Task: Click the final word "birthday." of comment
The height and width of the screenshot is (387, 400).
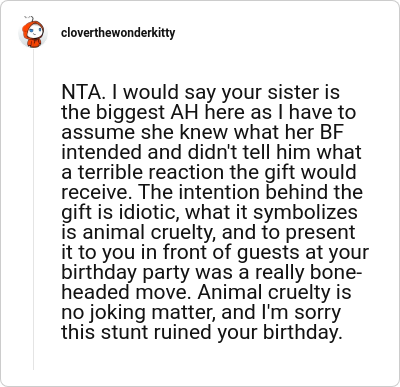Action: point(303,333)
